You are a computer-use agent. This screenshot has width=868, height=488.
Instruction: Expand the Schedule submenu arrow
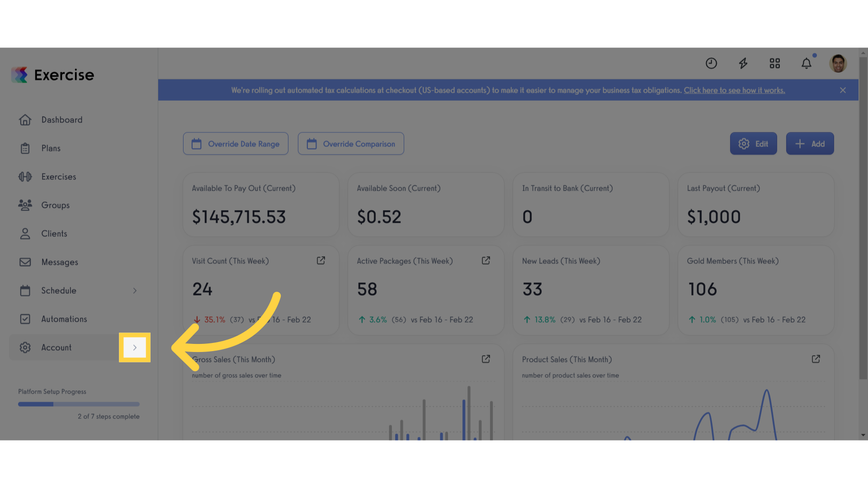point(135,291)
